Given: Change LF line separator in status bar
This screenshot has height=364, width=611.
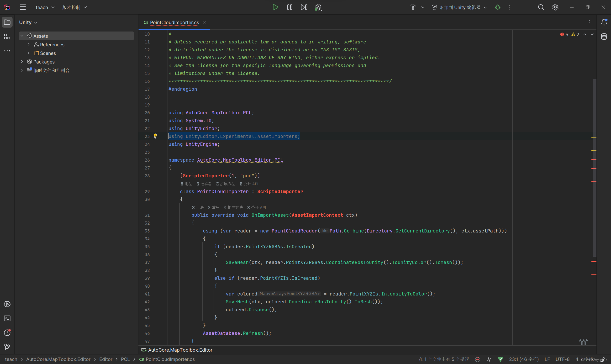Looking at the screenshot, I should tap(547, 359).
